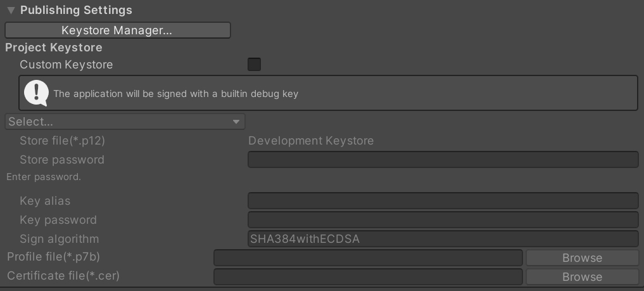Image resolution: width=644 pixels, height=291 pixels.
Task: Click the Sign algorithm SHA384withECDSA field
Action: 443,239
